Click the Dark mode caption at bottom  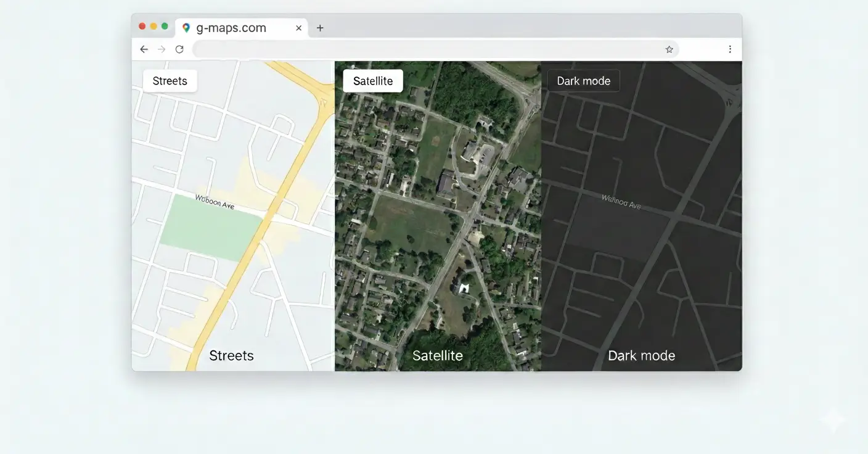641,355
